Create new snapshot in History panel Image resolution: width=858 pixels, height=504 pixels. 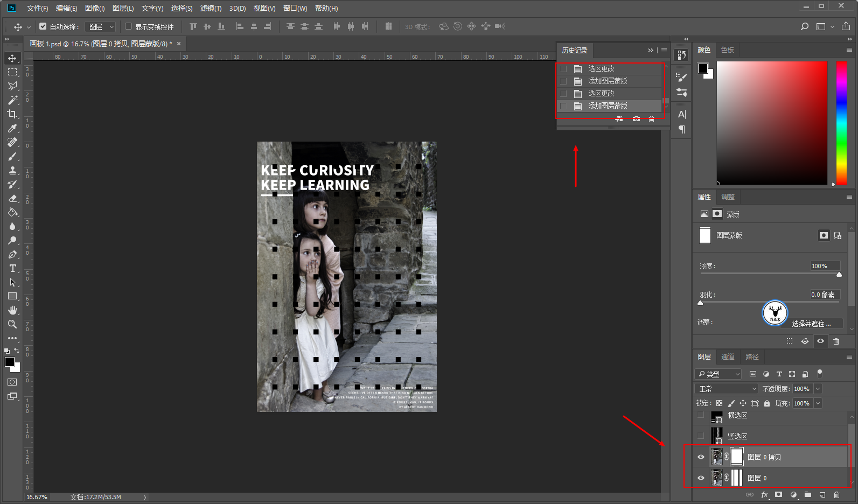[636, 119]
